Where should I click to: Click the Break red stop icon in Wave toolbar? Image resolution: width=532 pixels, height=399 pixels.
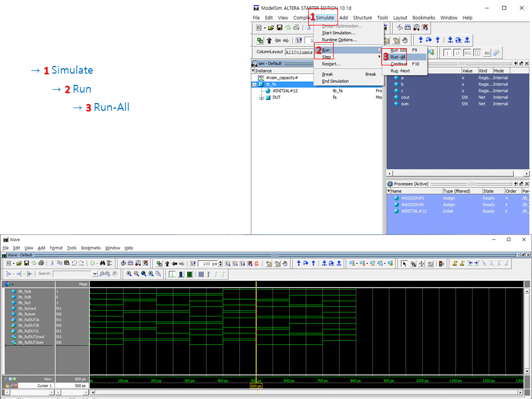click(x=257, y=263)
